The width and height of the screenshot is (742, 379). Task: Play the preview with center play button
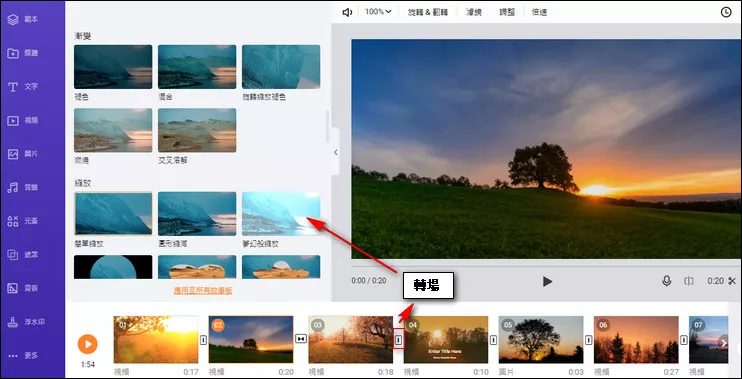547,282
